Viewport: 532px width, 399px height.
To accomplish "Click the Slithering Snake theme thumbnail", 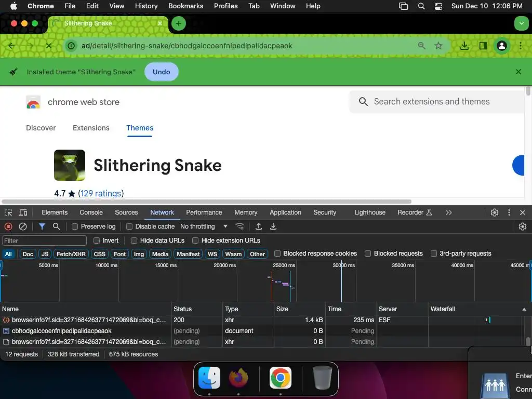I will tap(70, 165).
